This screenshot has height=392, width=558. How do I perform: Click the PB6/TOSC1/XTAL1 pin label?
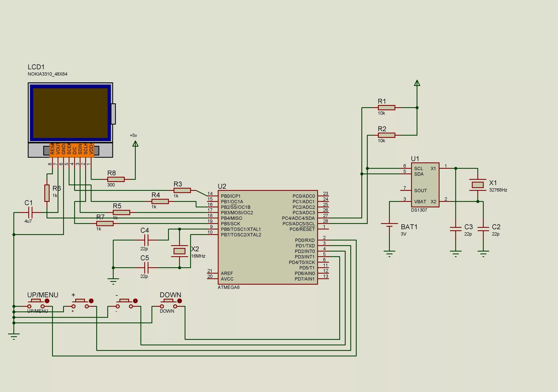point(241,229)
